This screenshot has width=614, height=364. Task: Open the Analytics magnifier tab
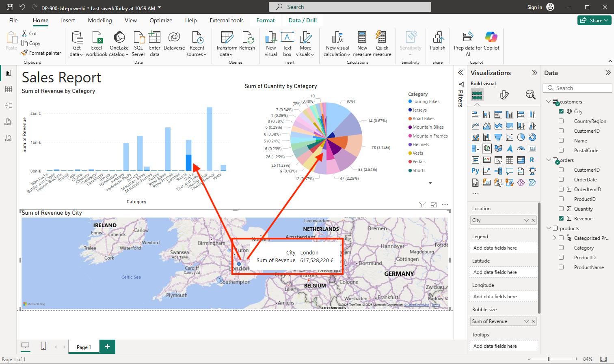(x=530, y=95)
